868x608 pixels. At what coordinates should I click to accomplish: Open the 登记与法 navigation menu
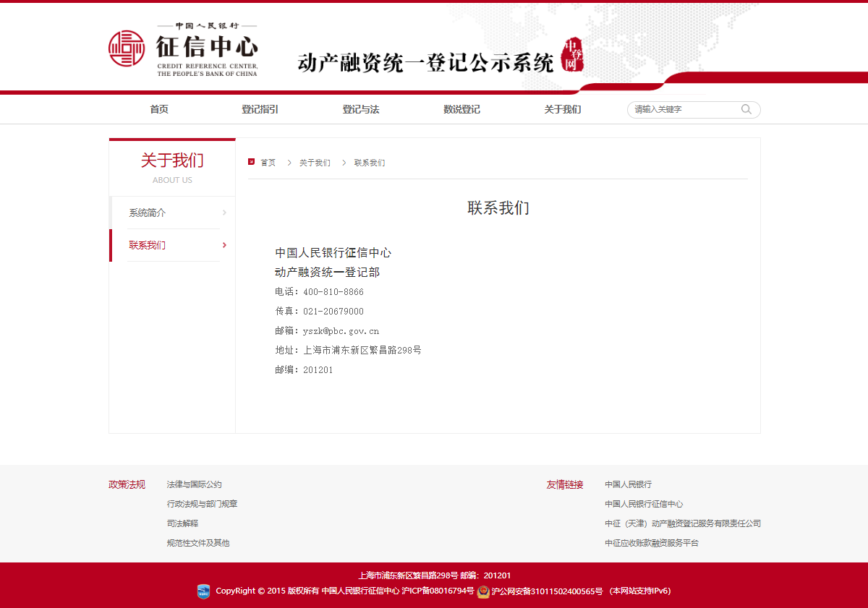pos(361,109)
